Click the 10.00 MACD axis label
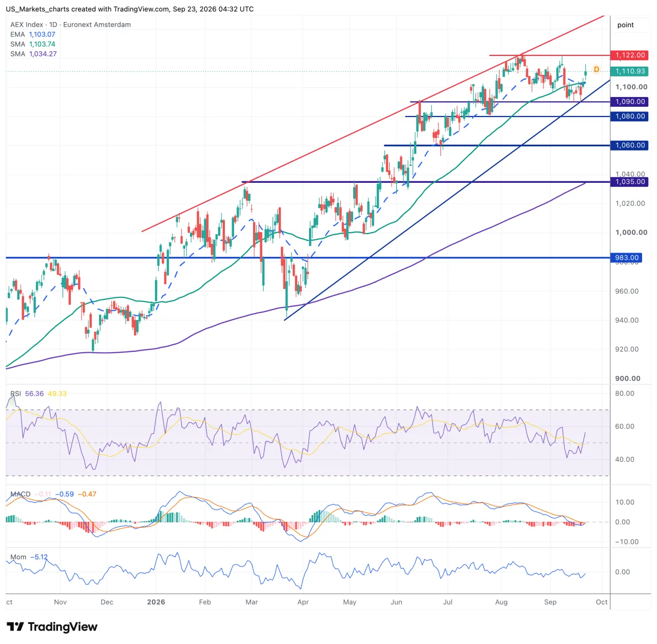The width and height of the screenshot is (657, 644). pyautogui.click(x=625, y=502)
